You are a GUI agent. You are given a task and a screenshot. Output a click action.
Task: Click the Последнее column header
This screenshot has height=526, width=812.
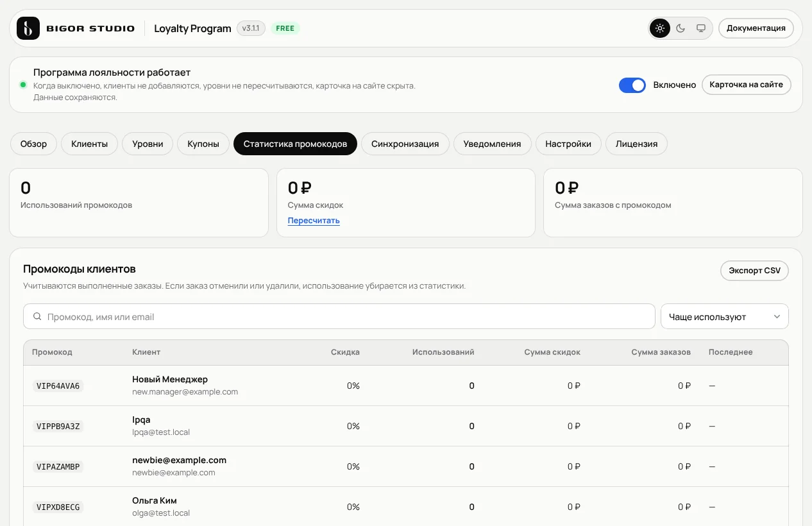pyautogui.click(x=731, y=352)
